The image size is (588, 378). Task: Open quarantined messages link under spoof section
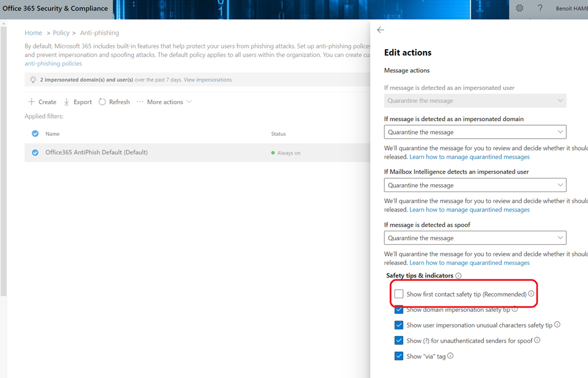click(x=470, y=263)
